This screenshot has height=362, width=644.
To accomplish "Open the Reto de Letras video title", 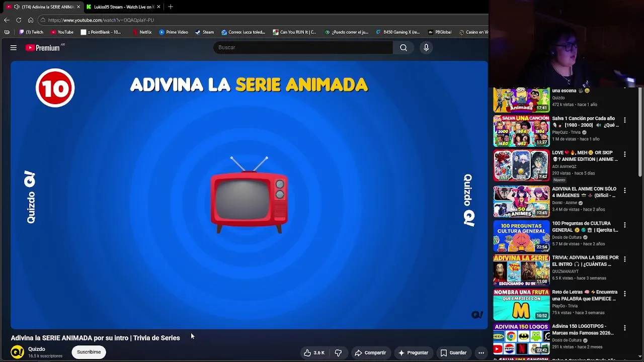I will coord(585,295).
